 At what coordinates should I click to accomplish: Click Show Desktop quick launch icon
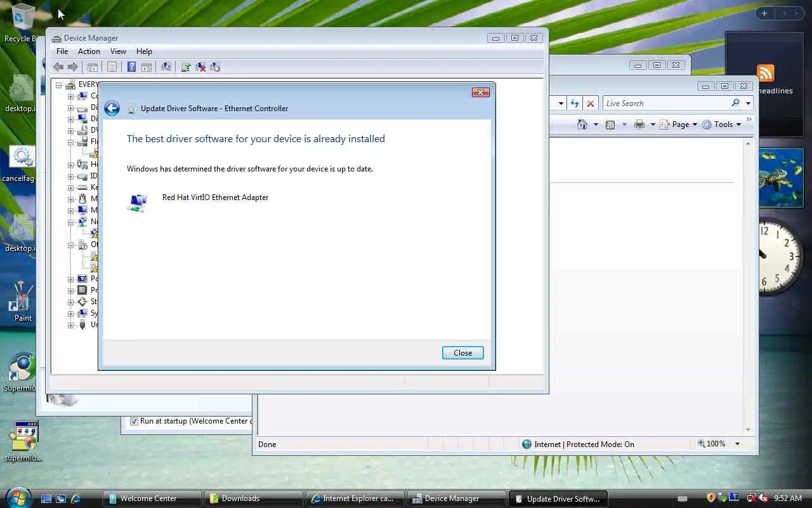(x=46, y=498)
